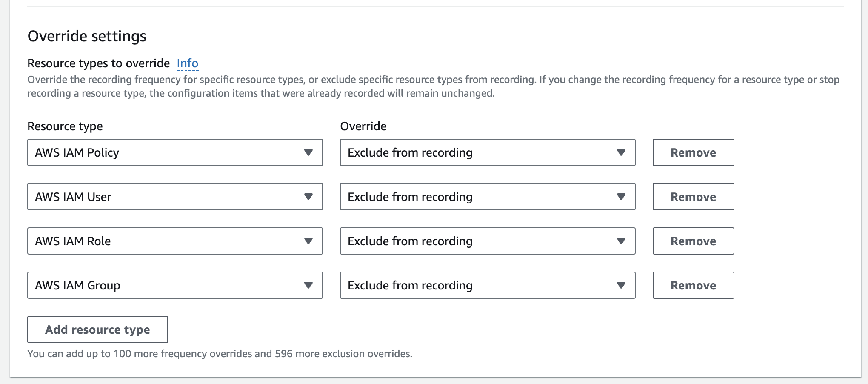Remove the AWS IAM User override
Screen dimensions: 868x384
click(693, 197)
